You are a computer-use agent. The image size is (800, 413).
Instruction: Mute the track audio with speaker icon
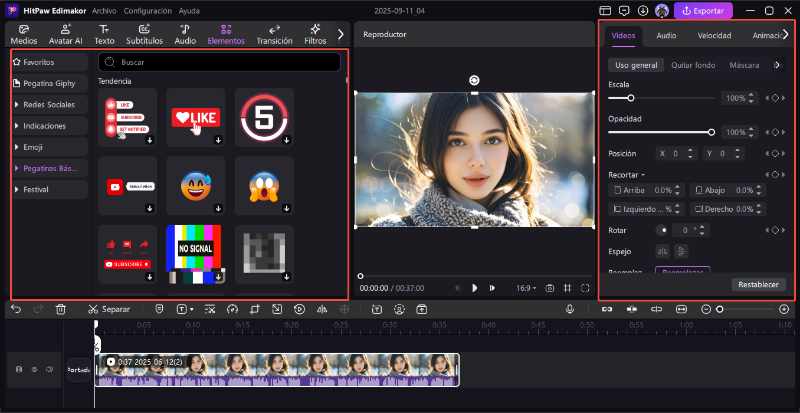coord(49,369)
